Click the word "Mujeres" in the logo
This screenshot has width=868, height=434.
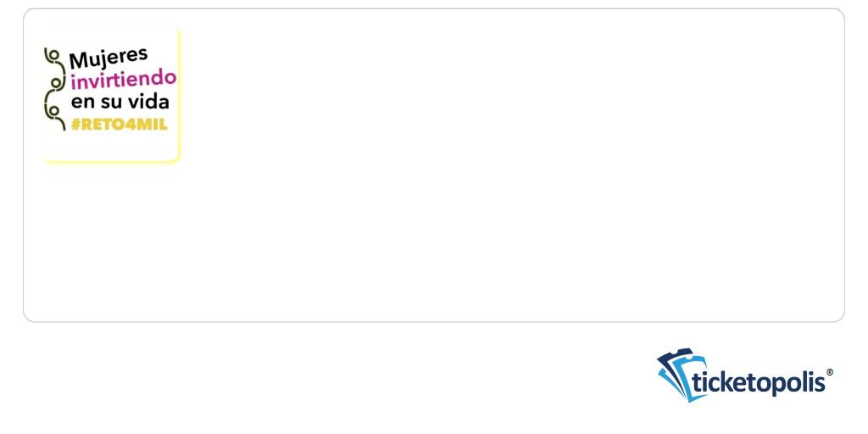[108, 58]
